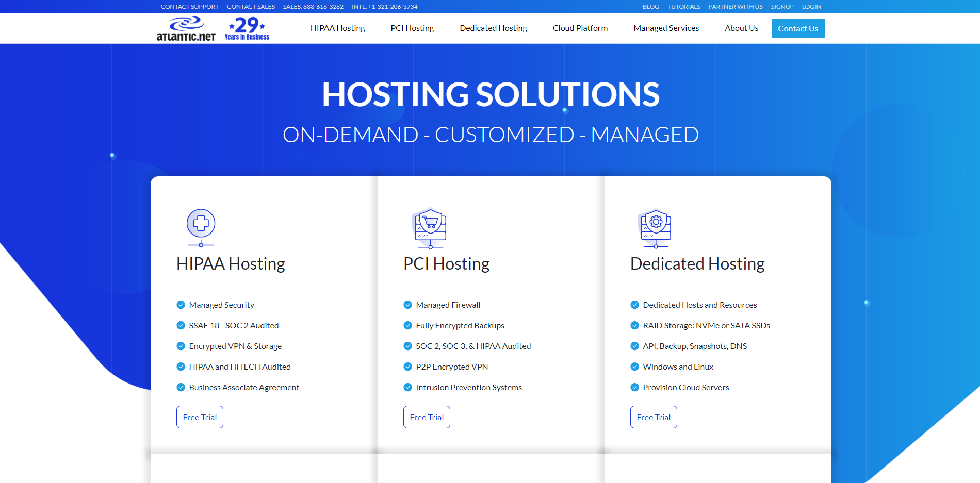Click the Managed Security list item text
This screenshot has height=483, width=980.
point(221,305)
